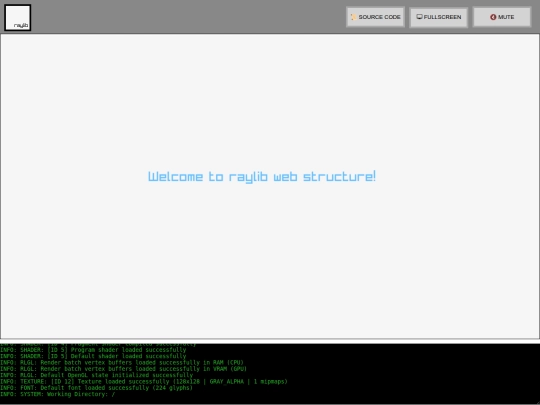Click the raylib logo in the header
Image resolution: width=540 pixels, height=405 pixels.
click(x=18, y=18)
